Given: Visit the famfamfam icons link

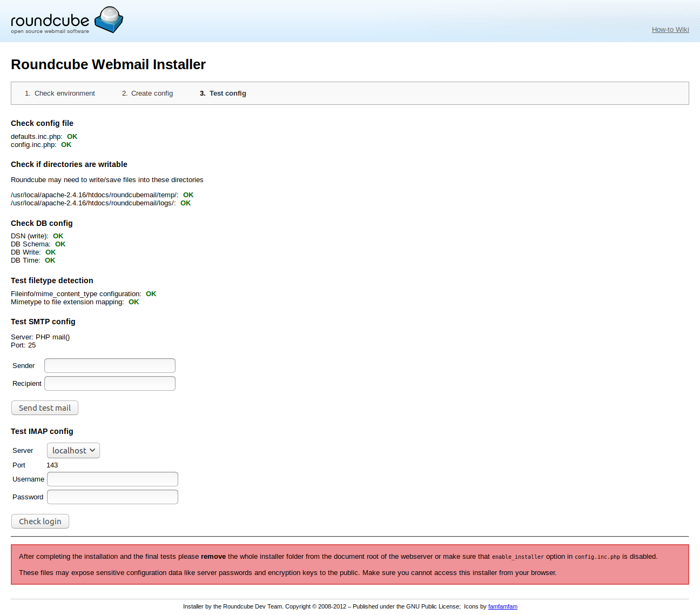Looking at the screenshot, I should (502, 606).
